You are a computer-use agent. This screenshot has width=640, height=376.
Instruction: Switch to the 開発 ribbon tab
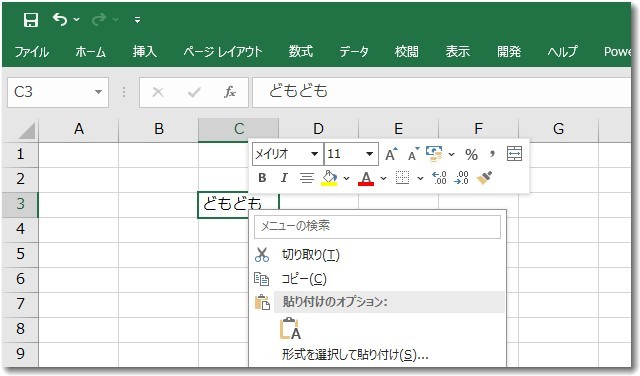point(509,52)
